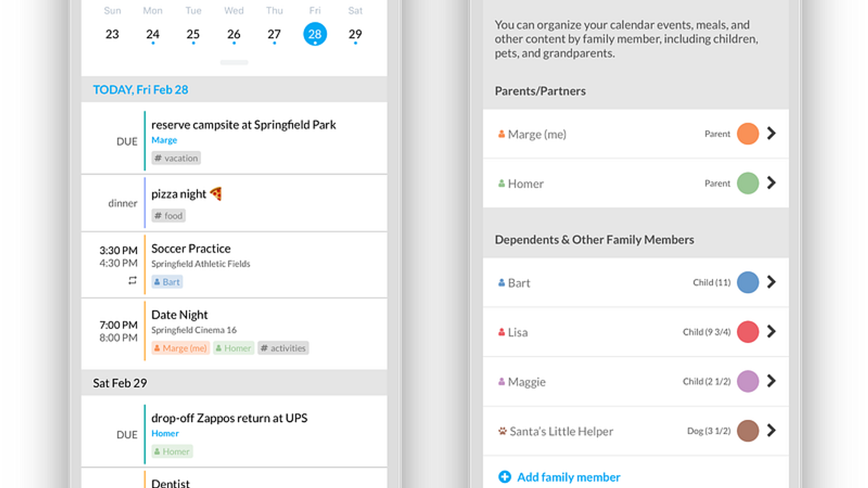
Task: Tap the green Homer tag under Zappos task
Action: (x=172, y=451)
